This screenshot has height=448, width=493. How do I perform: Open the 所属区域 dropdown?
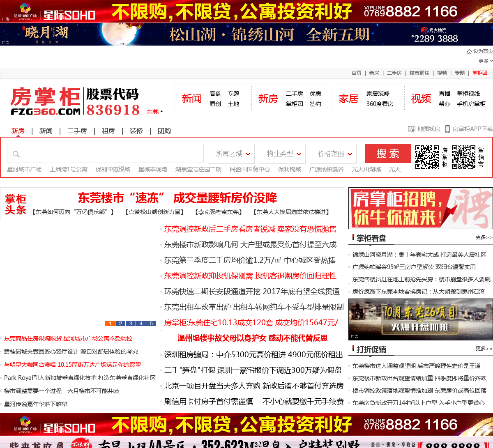(231, 154)
